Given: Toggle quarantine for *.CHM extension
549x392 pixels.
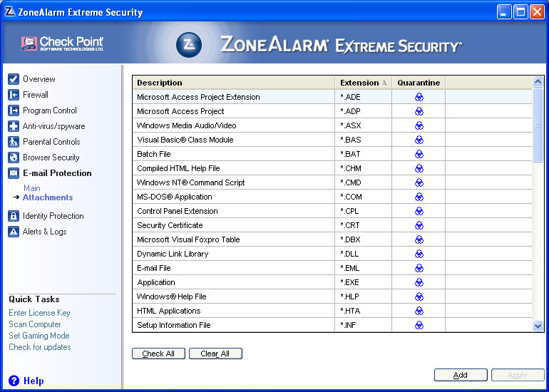Looking at the screenshot, I should click(419, 168).
